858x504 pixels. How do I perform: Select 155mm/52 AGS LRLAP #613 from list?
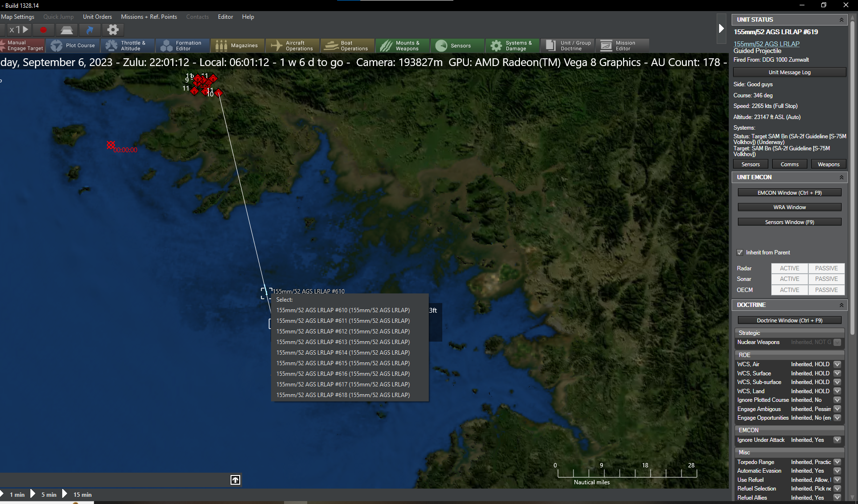(343, 342)
